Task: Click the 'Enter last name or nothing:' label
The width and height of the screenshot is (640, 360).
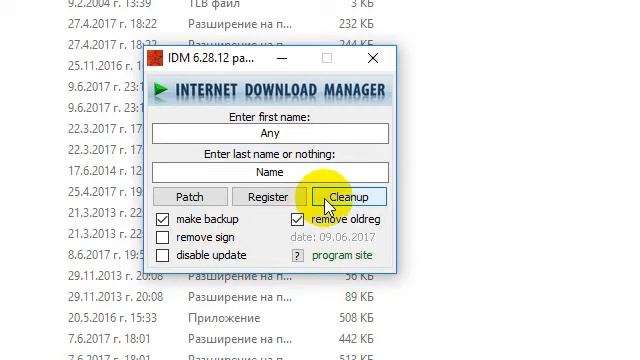Action: (x=269, y=154)
